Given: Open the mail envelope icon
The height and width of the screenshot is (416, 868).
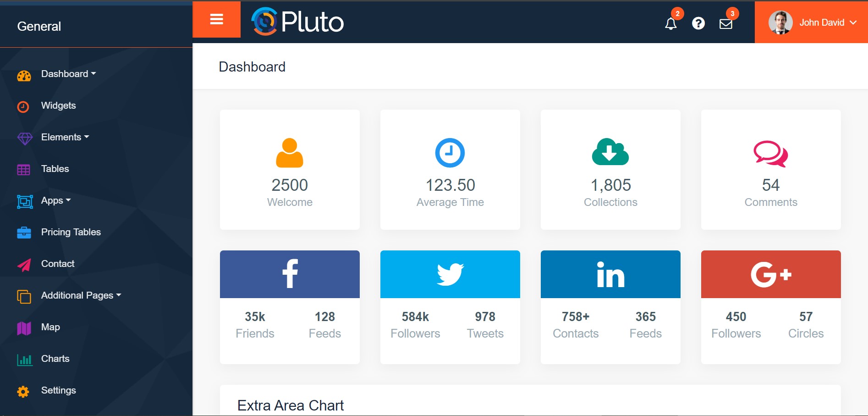Looking at the screenshot, I should [725, 23].
